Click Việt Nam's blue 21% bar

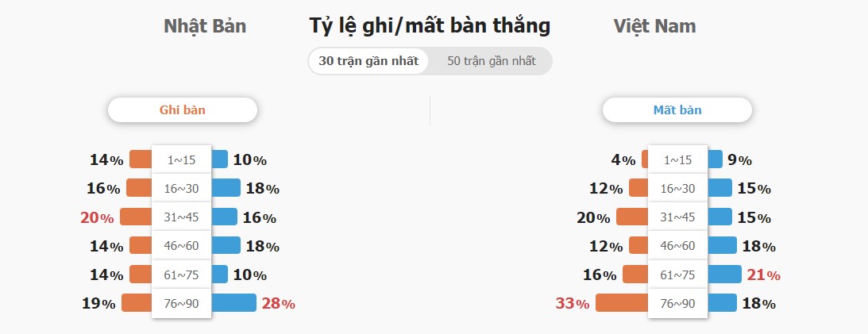(x=724, y=274)
